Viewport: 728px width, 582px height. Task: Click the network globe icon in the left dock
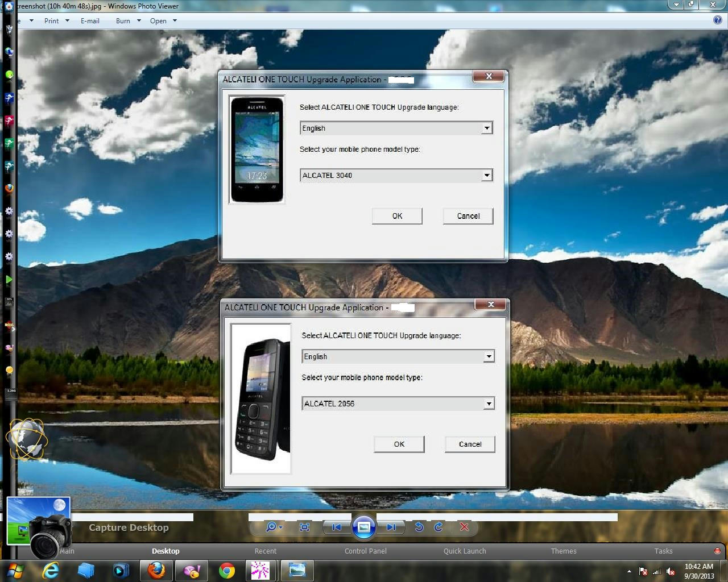click(9, 51)
